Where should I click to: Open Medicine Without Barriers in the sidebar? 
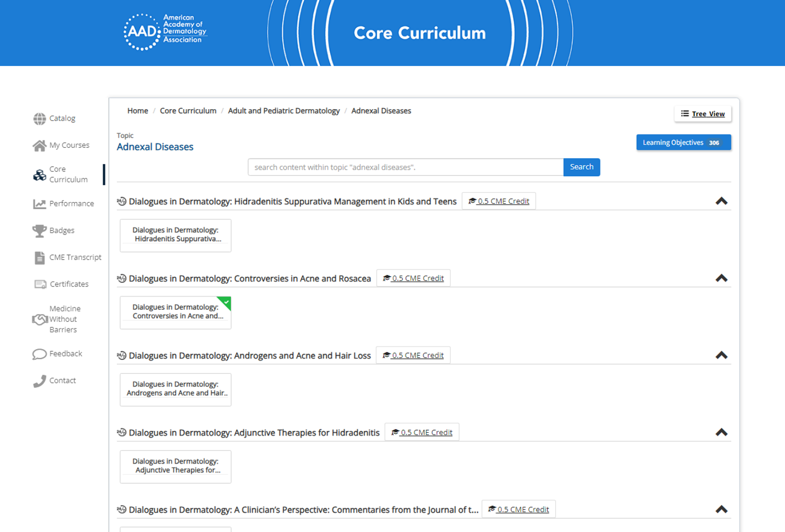coord(65,320)
